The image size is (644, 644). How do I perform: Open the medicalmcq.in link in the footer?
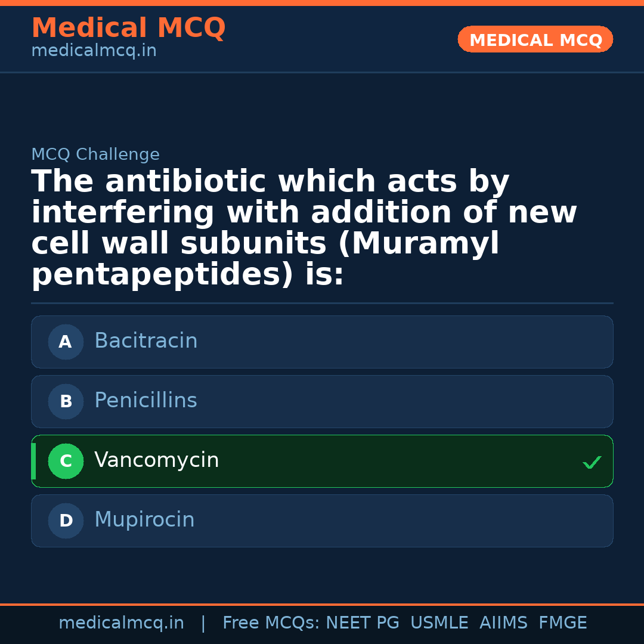(x=121, y=623)
